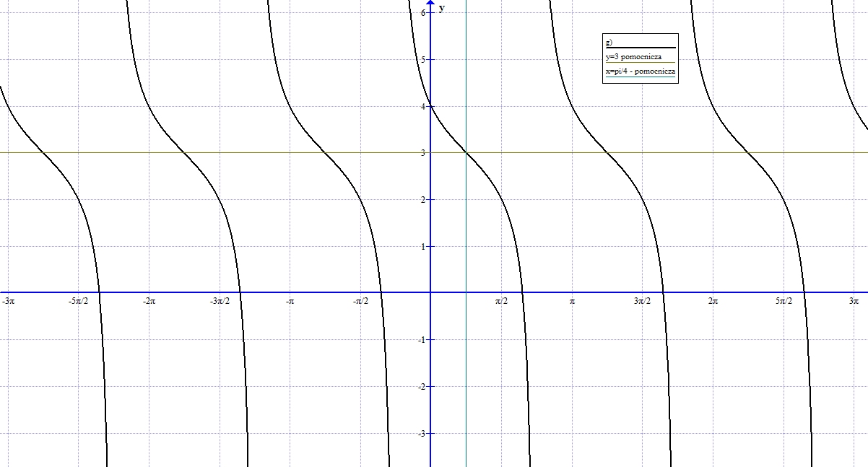The height and width of the screenshot is (467, 868).
Task: Click the 3π tick label at right
Action: 854,301
